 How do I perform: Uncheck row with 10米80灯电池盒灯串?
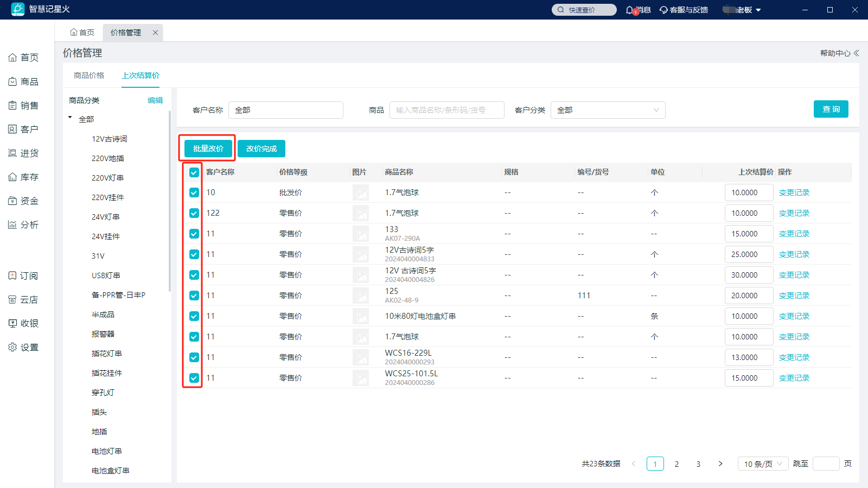point(194,316)
